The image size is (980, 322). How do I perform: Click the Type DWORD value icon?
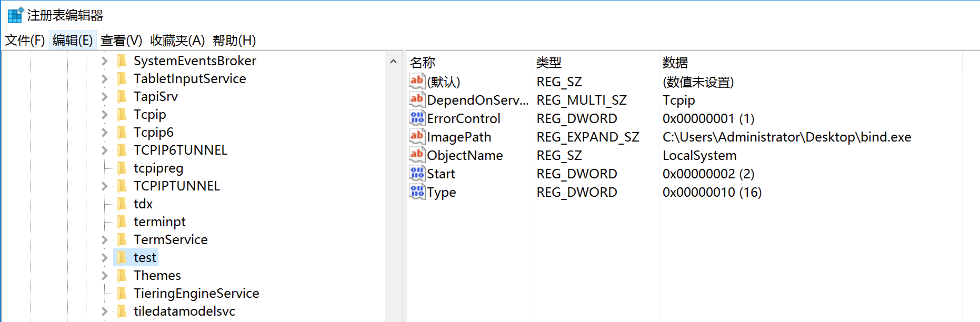[417, 192]
